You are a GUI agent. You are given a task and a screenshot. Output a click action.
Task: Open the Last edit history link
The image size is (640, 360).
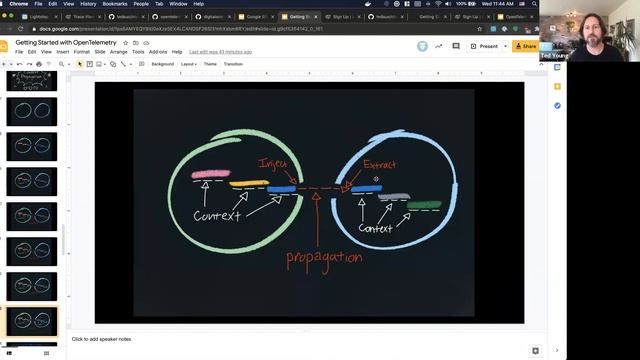click(x=220, y=52)
